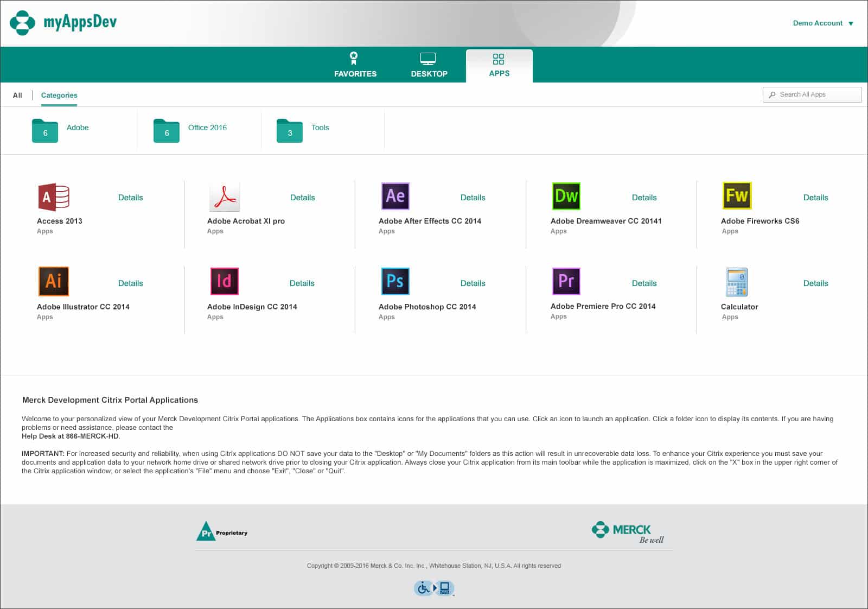Click the Adobe Acrobat XI pro name
Viewport: 868px width, 609px height.
246,221
